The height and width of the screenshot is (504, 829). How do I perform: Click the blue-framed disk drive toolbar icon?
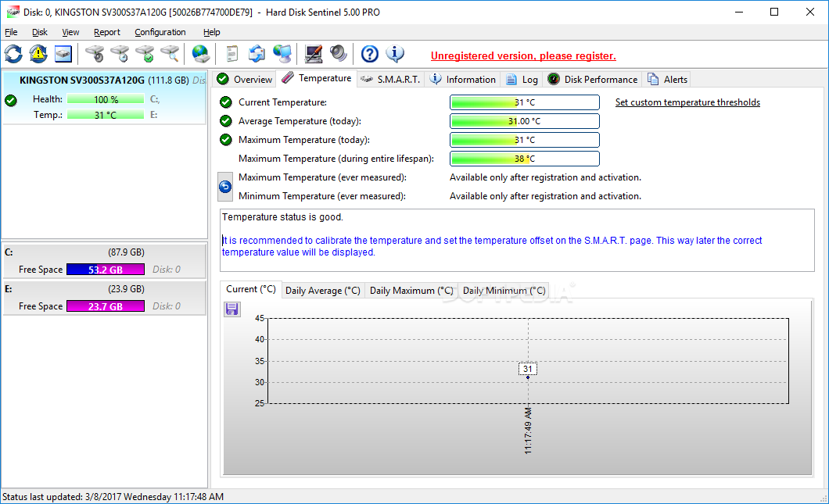click(63, 54)
